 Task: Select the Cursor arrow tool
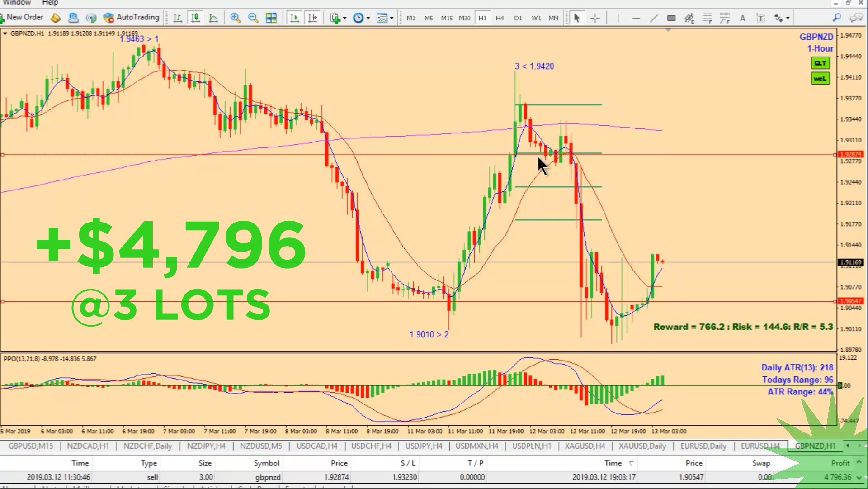click(577, 18)
